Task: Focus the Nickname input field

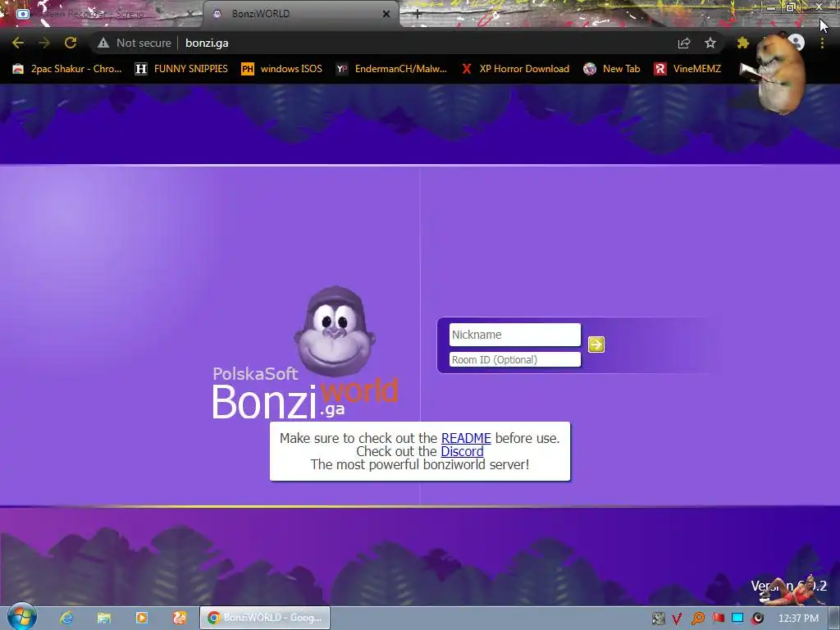Action: [x=515, y=335]
